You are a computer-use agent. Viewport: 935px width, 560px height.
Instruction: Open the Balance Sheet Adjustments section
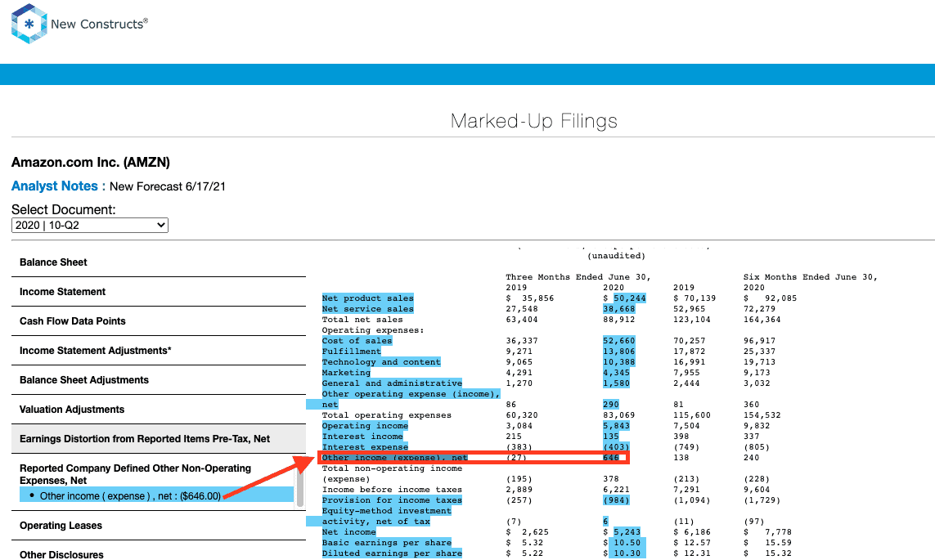(84, 380)
